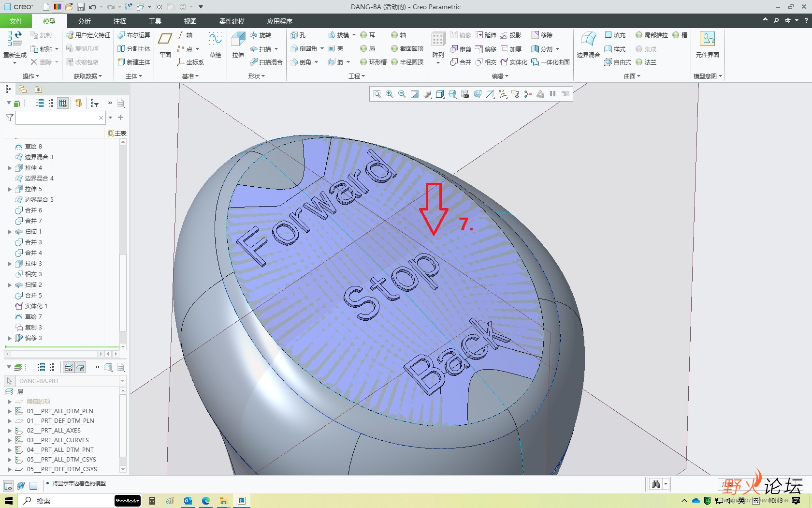Click the Zoom Out magnifier icon
812x508 pixels.
click(402, 94)
